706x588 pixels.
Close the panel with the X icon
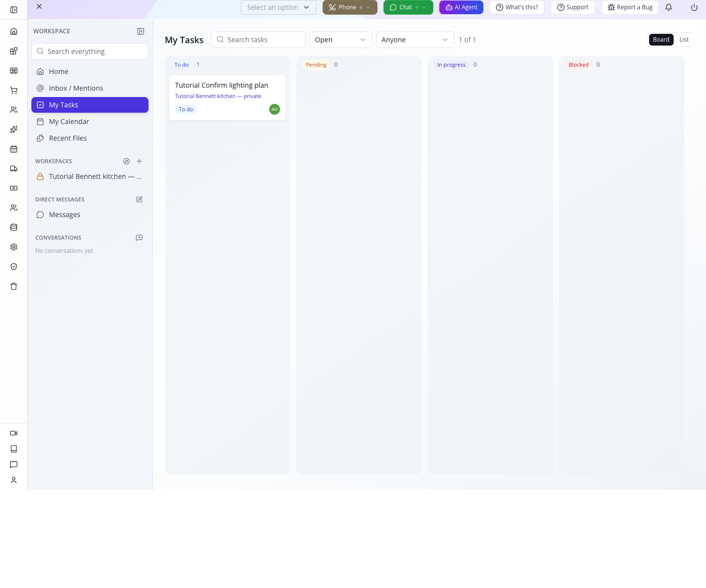click(39, 6)
